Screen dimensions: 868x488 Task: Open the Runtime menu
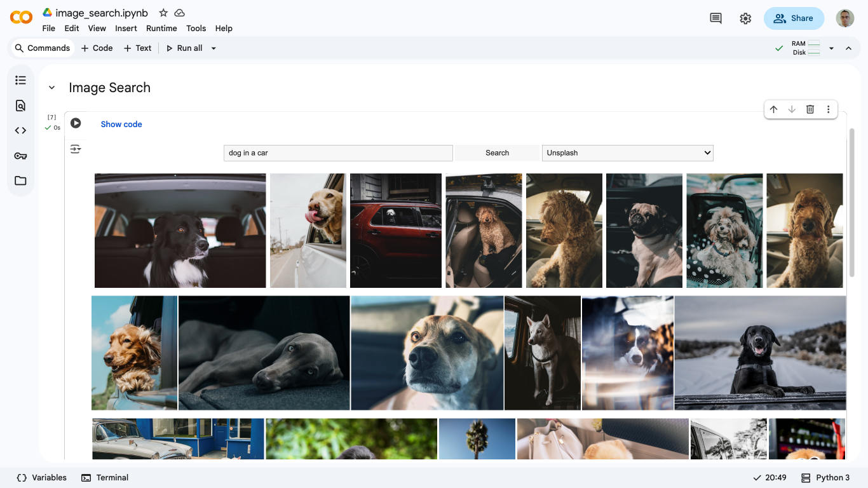coord(161,28)
